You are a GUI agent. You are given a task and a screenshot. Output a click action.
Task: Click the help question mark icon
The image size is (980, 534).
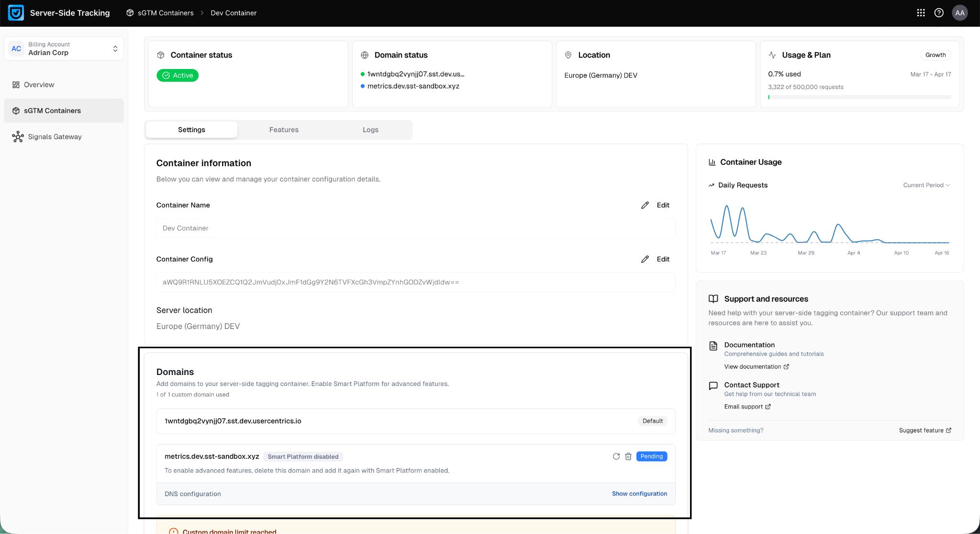point(939,13)
